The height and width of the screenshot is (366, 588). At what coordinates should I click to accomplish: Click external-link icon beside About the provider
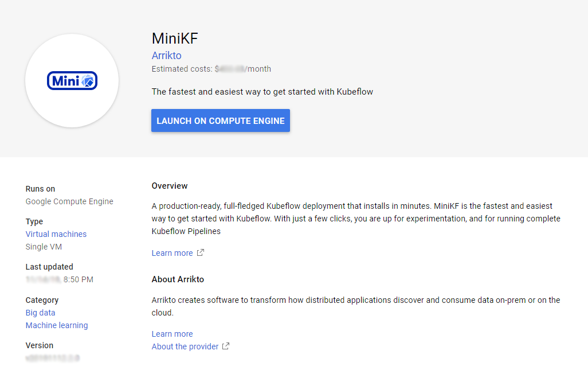tap(226, 346)
